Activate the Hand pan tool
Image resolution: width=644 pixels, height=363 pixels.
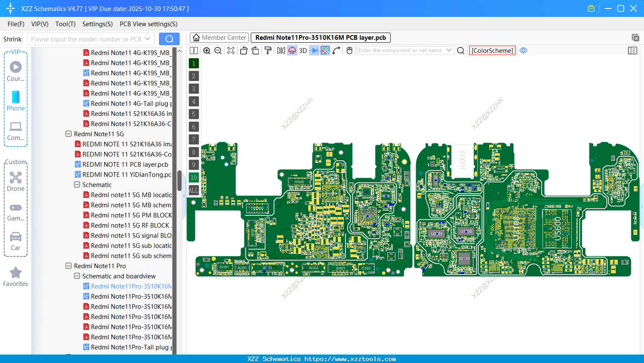coord(349,50)
